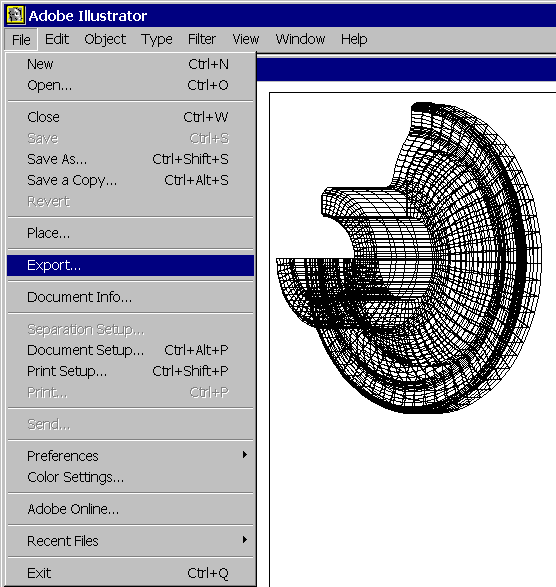Choose New from the File menu
The image size is (556, 587).
(x=130, y=64)
